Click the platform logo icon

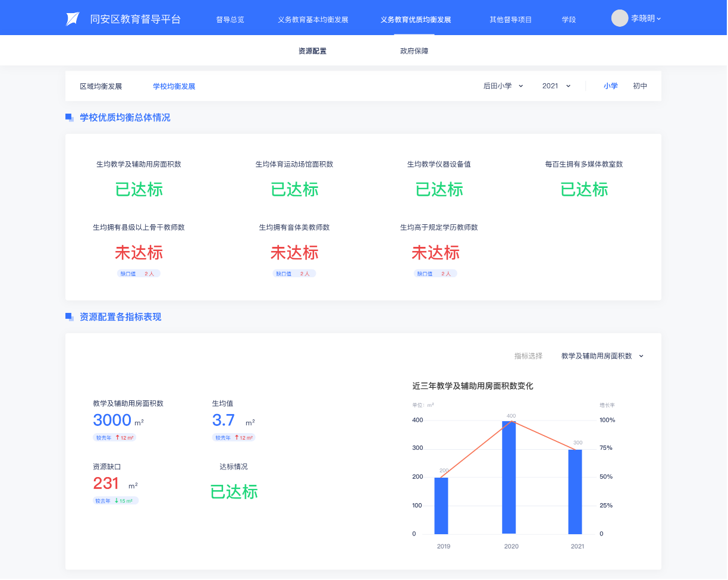(73, 18)
